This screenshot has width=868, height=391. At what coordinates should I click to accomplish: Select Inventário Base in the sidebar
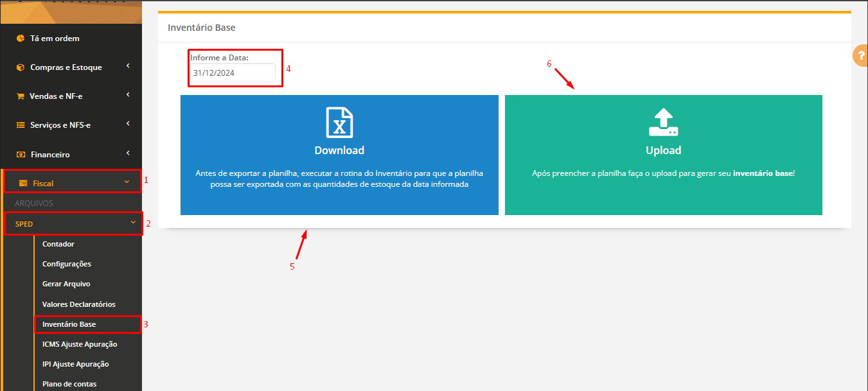(69, 324)
